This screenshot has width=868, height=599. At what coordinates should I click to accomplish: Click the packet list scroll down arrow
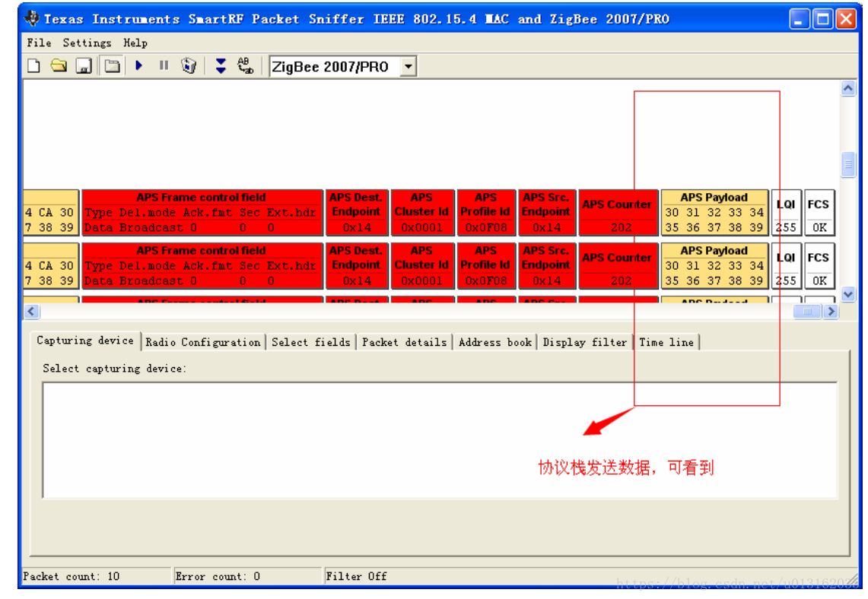(847, 294)
